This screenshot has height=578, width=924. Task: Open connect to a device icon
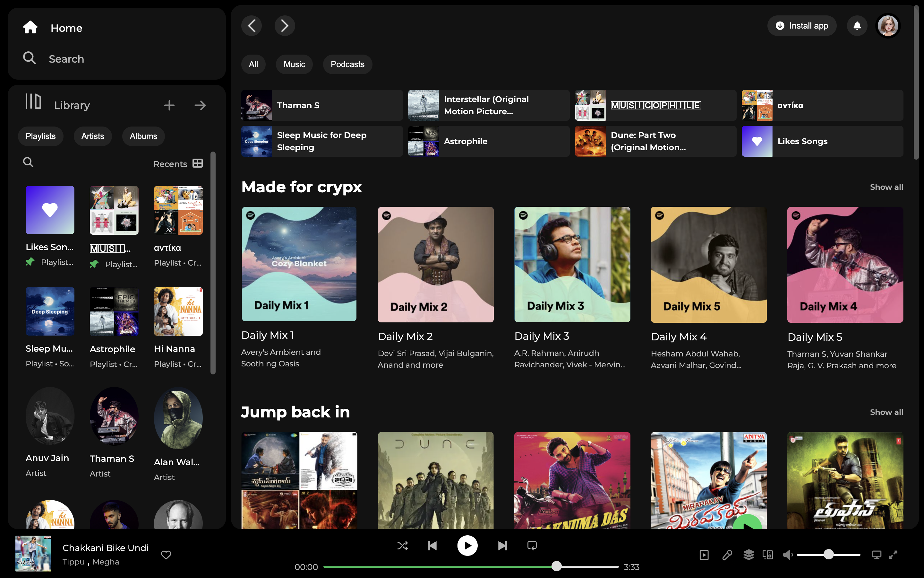tap(768, 555)
